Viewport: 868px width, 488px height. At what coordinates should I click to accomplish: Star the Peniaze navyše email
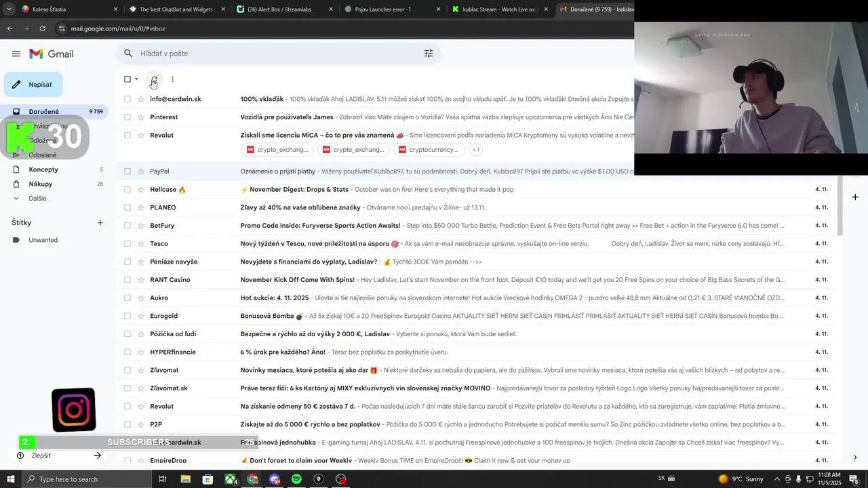(141, 262)
